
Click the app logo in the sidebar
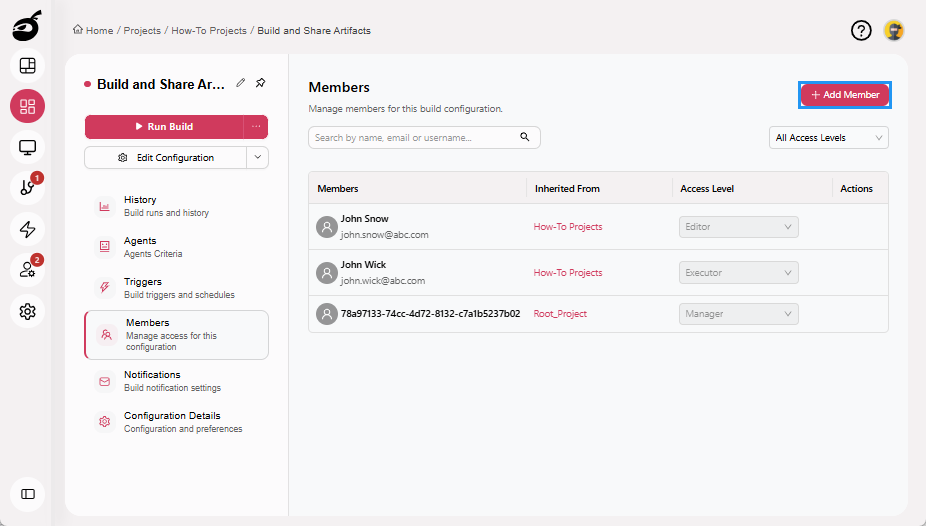[x=27, y=26]
